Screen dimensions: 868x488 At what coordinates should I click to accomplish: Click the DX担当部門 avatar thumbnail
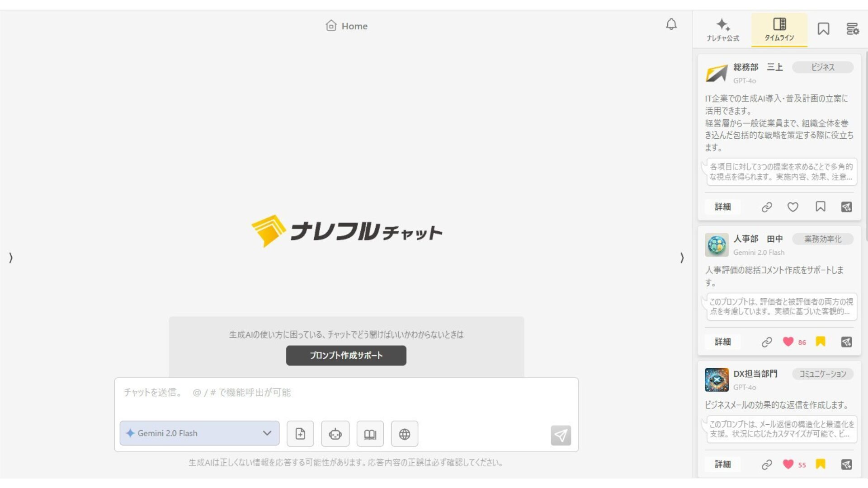[717, 380]
